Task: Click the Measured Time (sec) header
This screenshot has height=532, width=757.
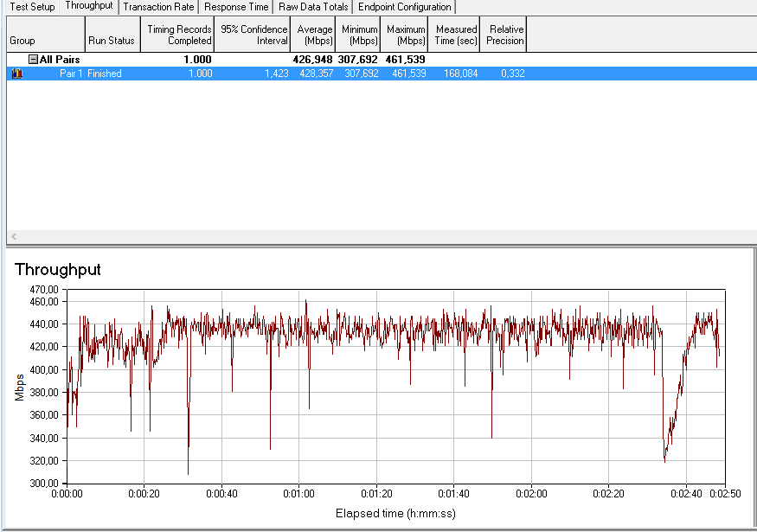Action: (454, 34)
